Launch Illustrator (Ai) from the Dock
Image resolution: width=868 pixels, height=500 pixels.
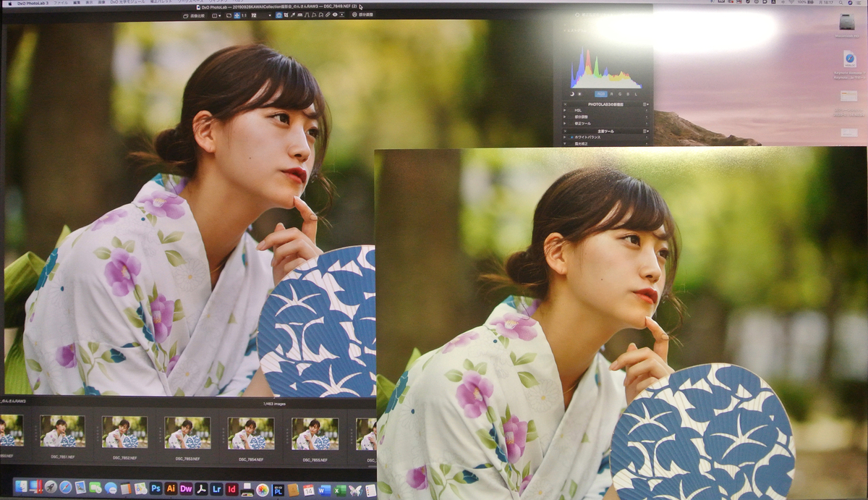pos(171,488)
